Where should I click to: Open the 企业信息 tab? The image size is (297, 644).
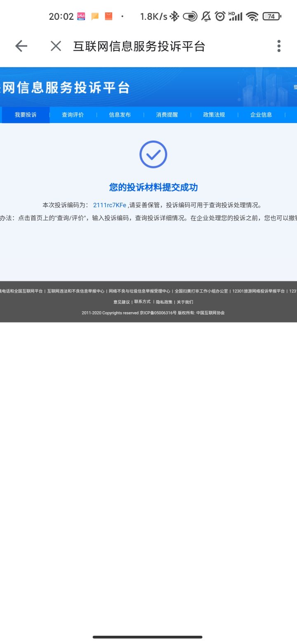(261, 115)
